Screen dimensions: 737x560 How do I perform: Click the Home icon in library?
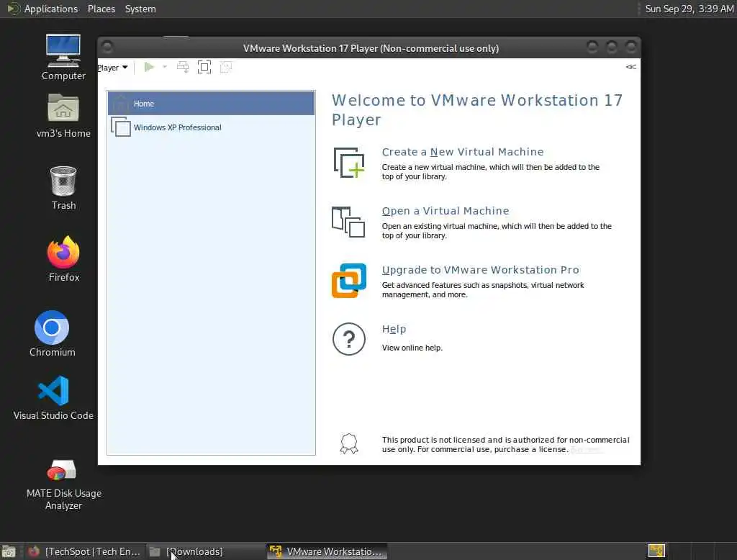(x=121, y=104)
